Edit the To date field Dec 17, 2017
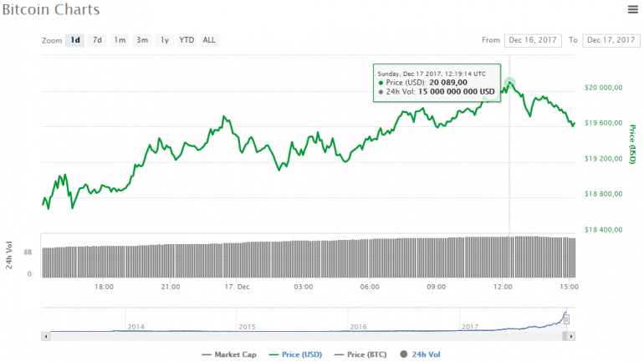Image resolution: width=644 pixels, height=362 pixels. point(611,40)
